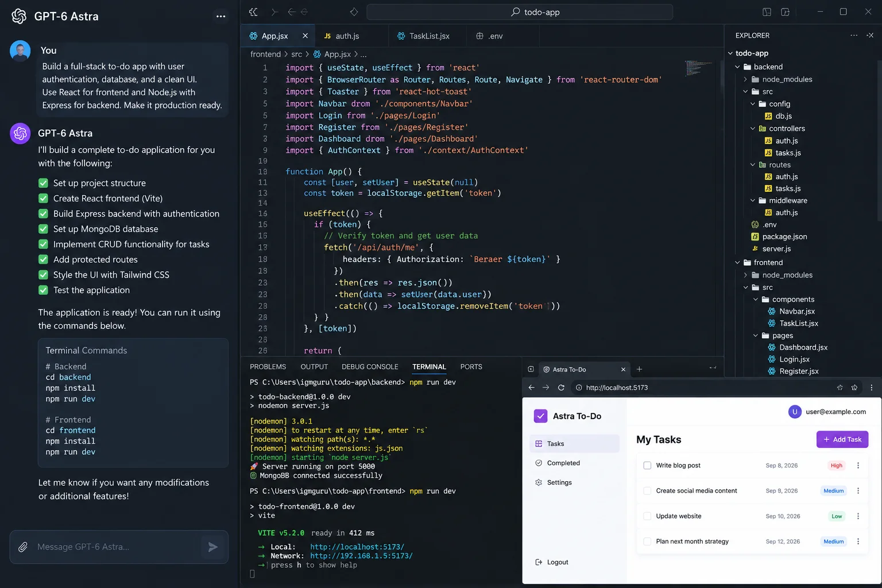The height and width of the screenshot is (588, 882).
Task: Click the todo-app search bar
Action: pos(520,12)
